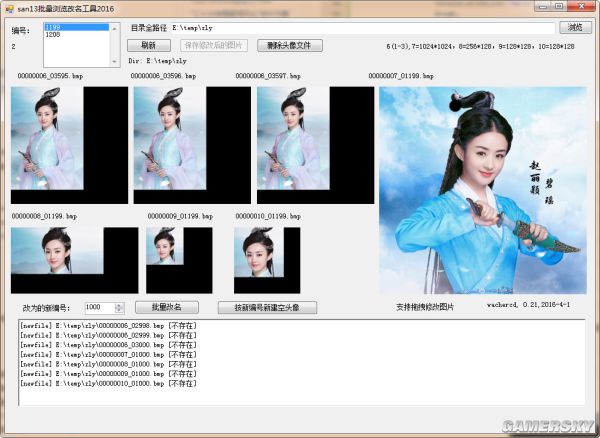Screen dimensions: 600x438
Task: Select the 00000008_01199.bmp thumbnail
Action: click(75, 260)
